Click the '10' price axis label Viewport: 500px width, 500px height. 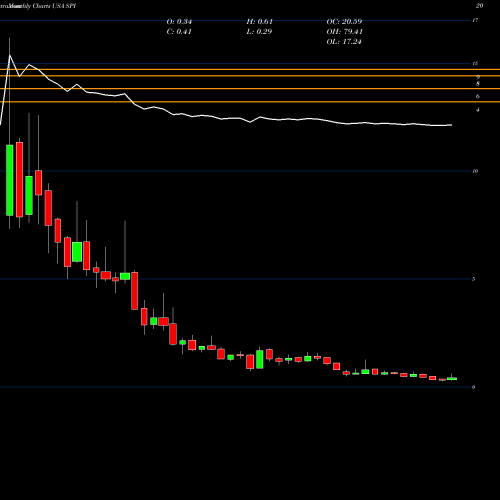click(x=475, y=171)
